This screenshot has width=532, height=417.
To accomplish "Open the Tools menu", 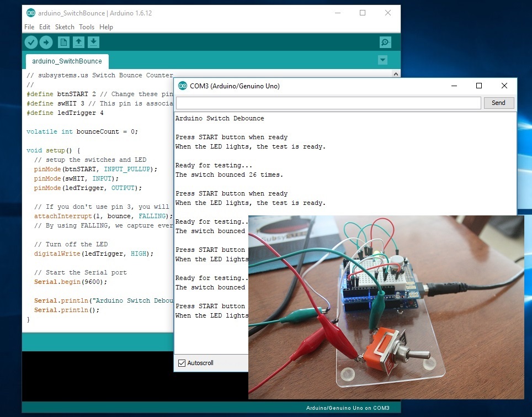I will pos(87,27).
